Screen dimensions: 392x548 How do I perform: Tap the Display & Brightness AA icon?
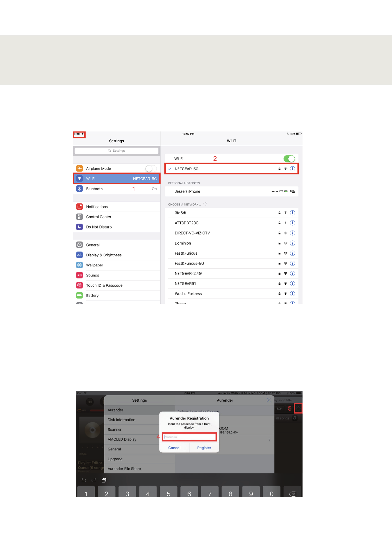click(80, 255)
